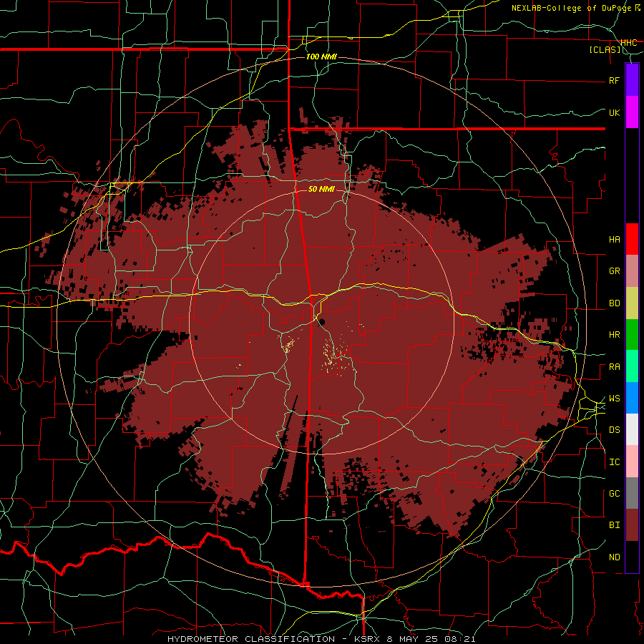Click the RF purple legend color swatch
The image size is (644, 644).
632,80
